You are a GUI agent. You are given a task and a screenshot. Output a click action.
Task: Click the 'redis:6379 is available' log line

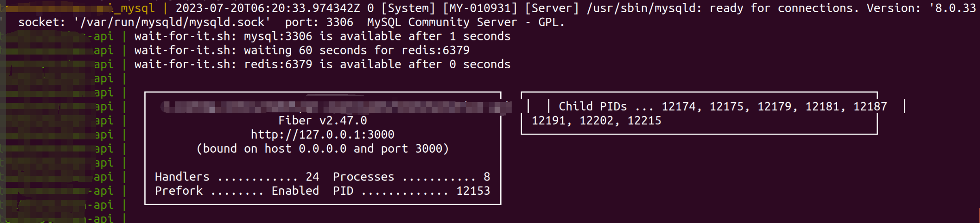(322, 64)
